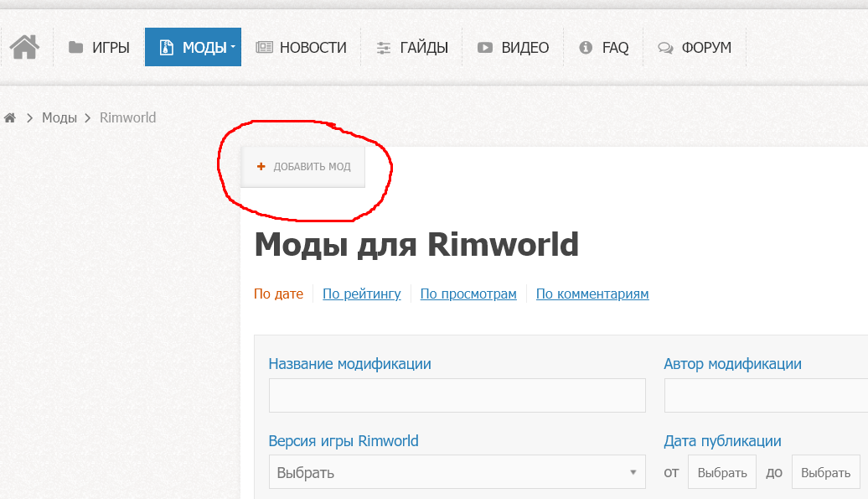Open the ГАЙДЫ section
Screen dimensions: 868x499
click(412, 48)
